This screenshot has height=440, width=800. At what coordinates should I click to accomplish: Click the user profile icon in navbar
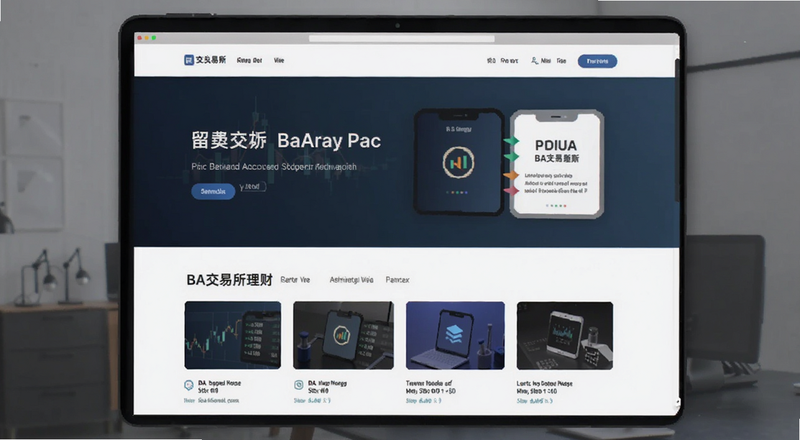(534, 61)
